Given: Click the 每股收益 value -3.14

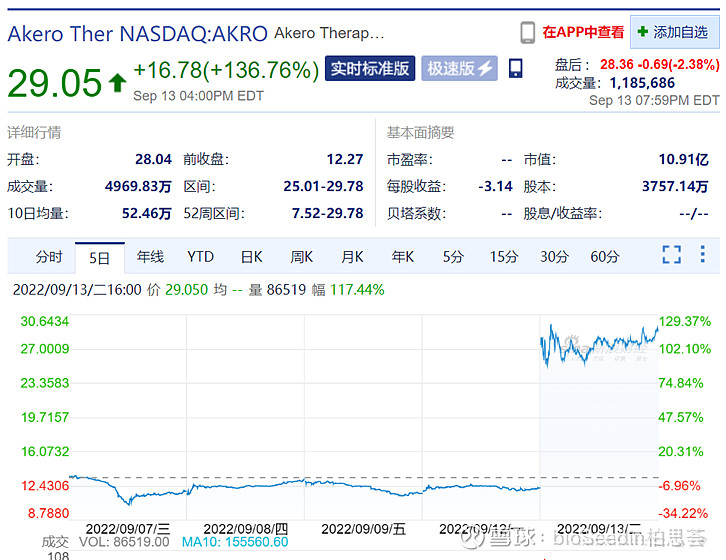Looking at the screenshot, I should 495,186.
